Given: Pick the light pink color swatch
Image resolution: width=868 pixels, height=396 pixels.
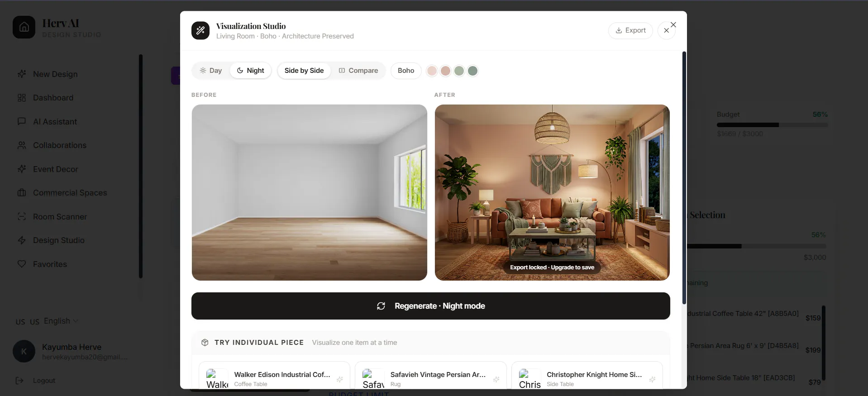Looking at the screenshot, I should (432, 71).
